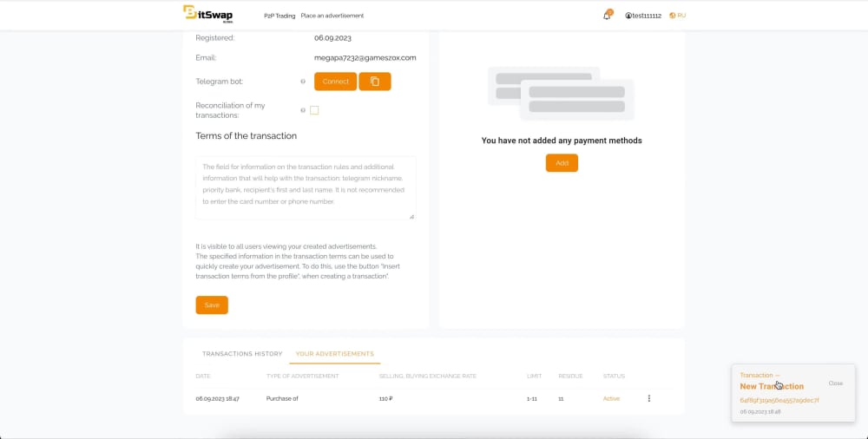868x439 pixels.
Task: Click the 110 ₽ exchange rate cell
Action: 386,398
